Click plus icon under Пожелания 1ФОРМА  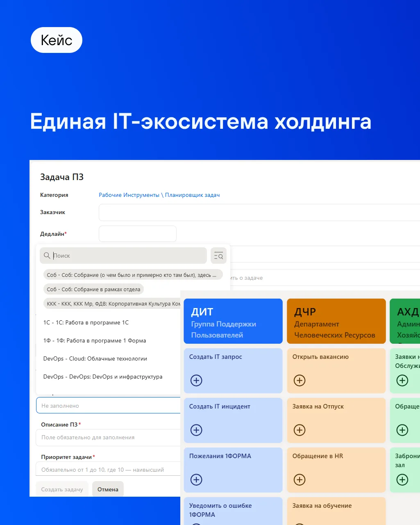196,479
